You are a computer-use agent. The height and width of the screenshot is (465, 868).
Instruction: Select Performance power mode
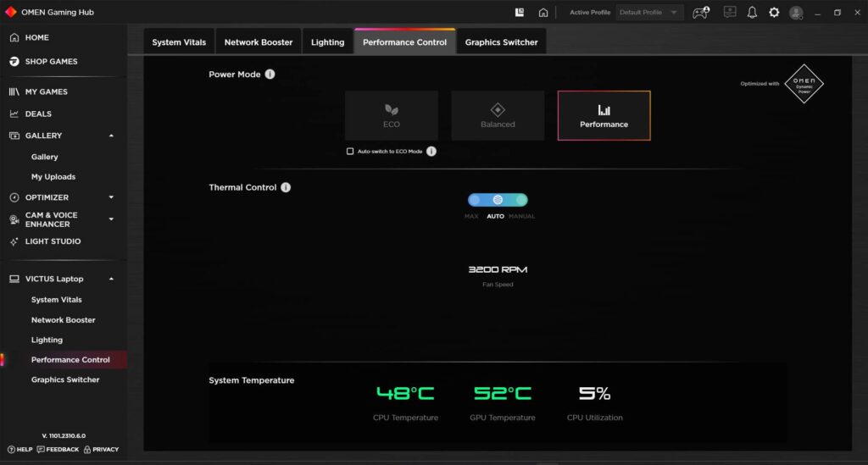pos(604,115)
